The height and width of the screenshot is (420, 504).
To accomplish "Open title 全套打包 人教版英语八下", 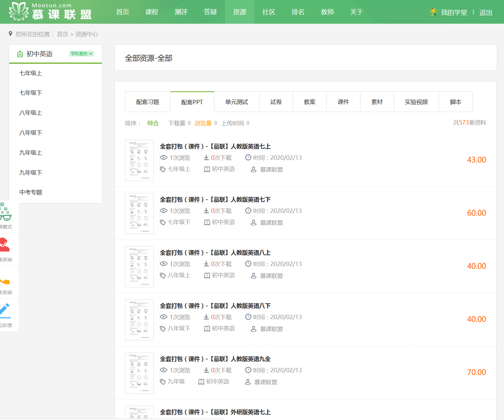I will [x=215, y=306].
